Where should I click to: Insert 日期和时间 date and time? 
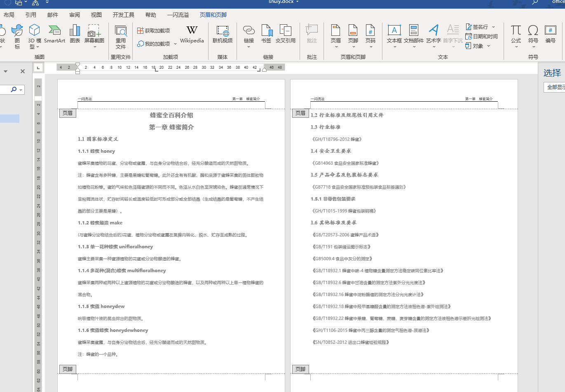coord(482,36)
